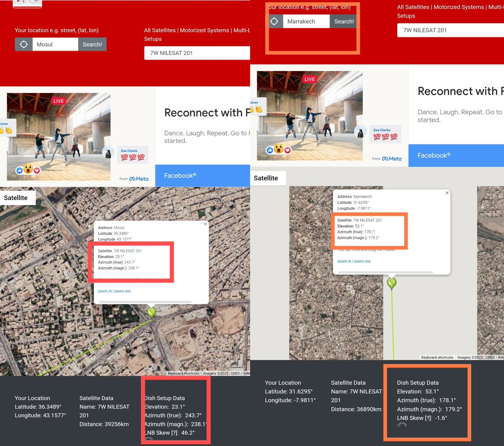
Task: Click zoom out link in Marrakech popup
Action: [362, 261]
